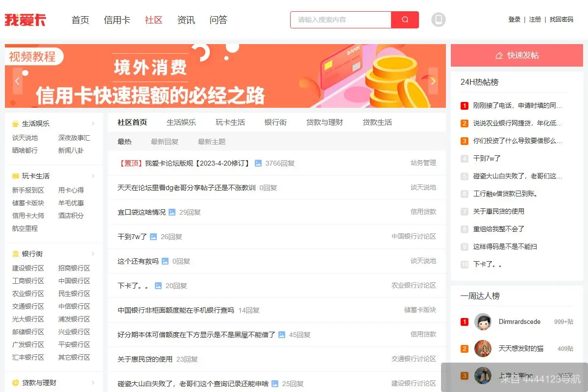The width and height of the screenshot is (588, 392).
Task: Click the 生活娱乐 sidebar category icon
Action: (15, 123)
